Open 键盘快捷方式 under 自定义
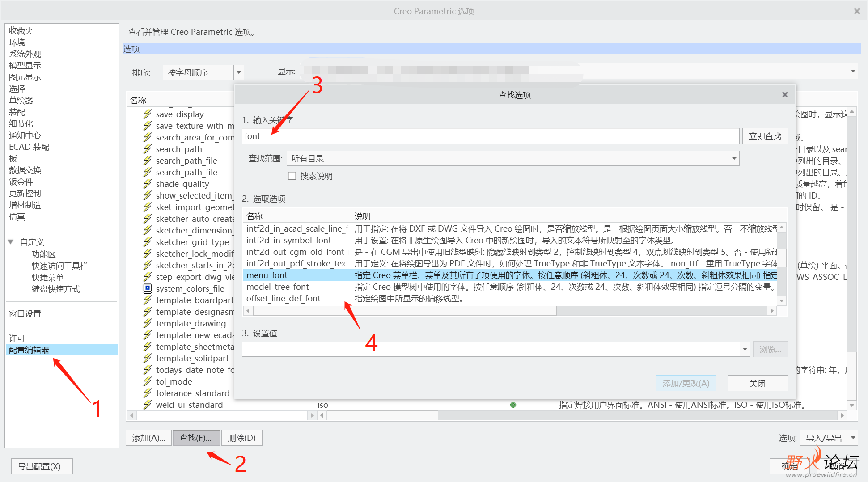 coord(56,289)
